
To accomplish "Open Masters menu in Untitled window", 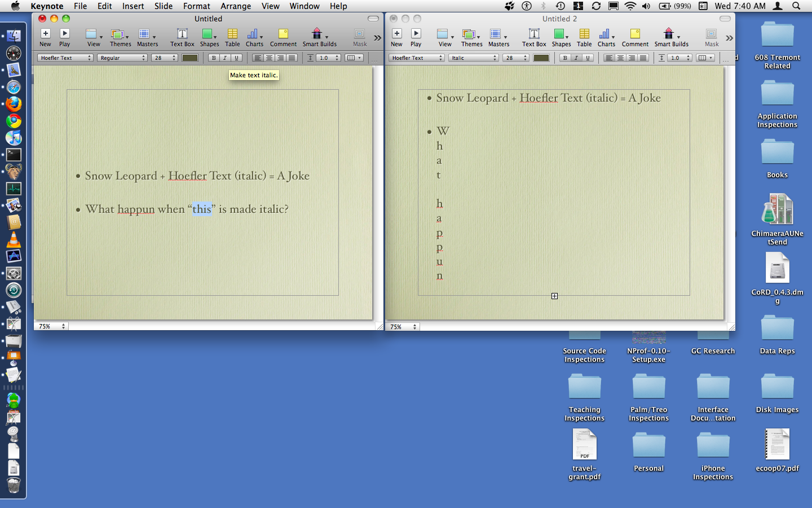I will point(147,37).
